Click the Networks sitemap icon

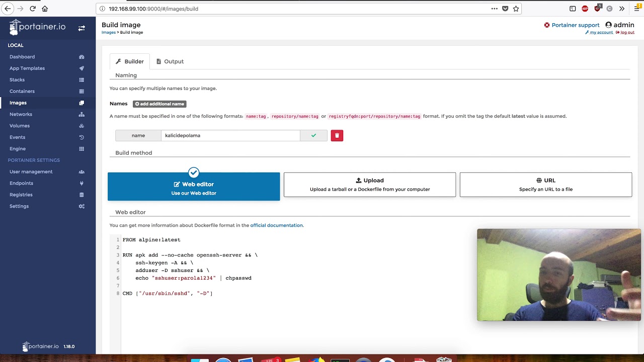(82, 115)
